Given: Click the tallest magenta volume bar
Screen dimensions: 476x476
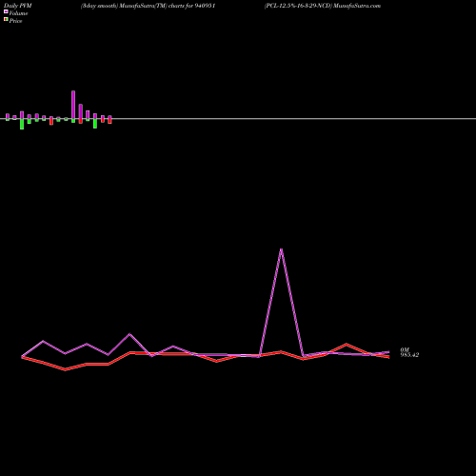Looking at the screenshot, I should 73,105.
